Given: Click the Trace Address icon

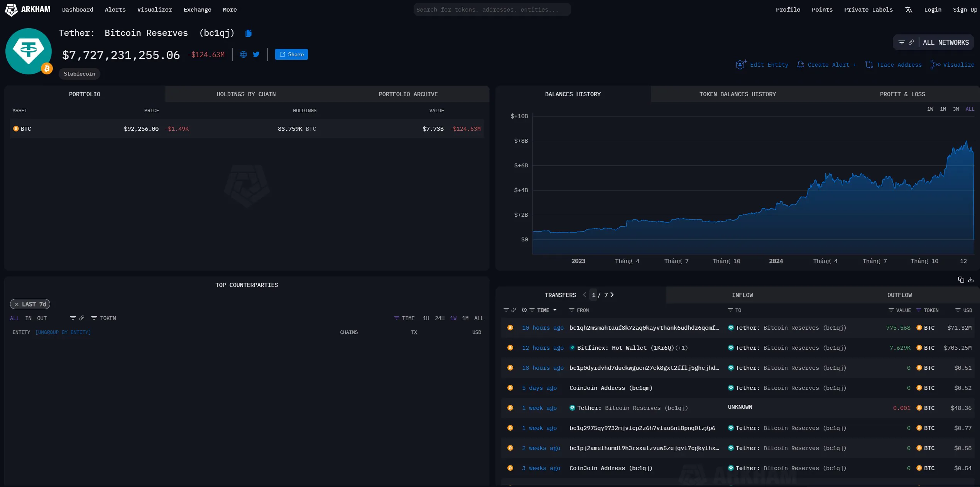Looking at the screenshot, I should pyautogui.click(x=869, y=65).
